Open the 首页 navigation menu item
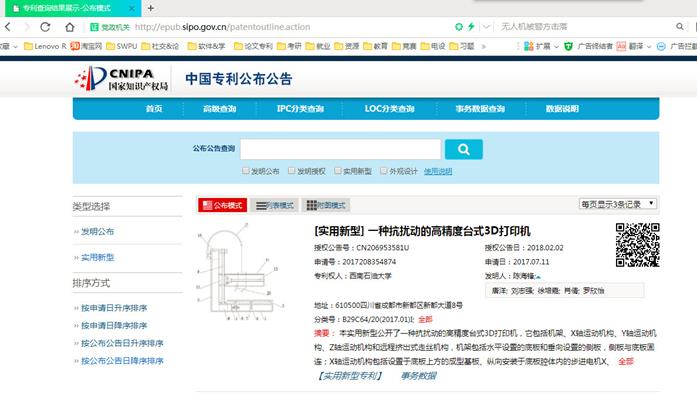Viewport: 697px width, 396px height. (154, 108)
